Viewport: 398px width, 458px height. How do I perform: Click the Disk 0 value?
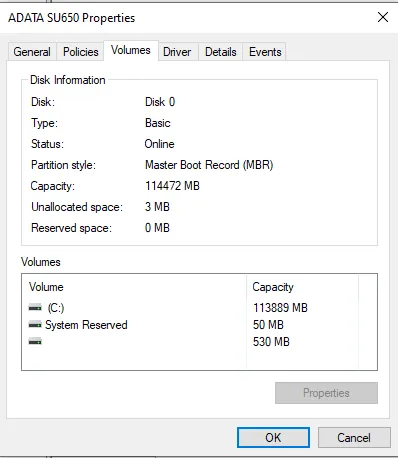click(x=160, y=102)
